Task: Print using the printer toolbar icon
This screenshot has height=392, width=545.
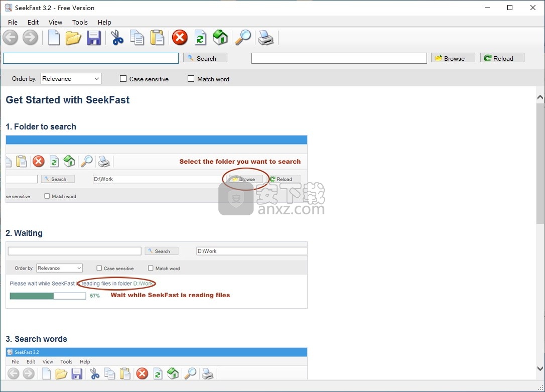Action: pyautogui.click(x=266, y=38)
